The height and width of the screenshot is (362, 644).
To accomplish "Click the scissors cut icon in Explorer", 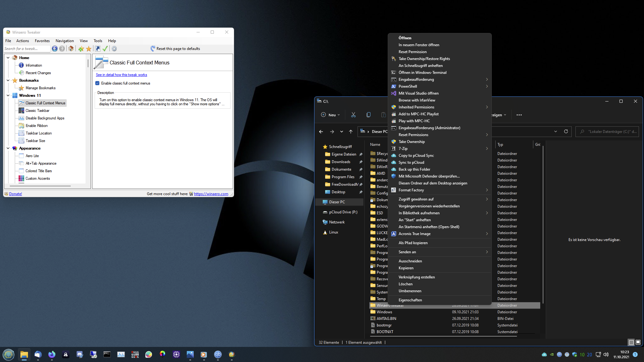I will click(353, 115).
